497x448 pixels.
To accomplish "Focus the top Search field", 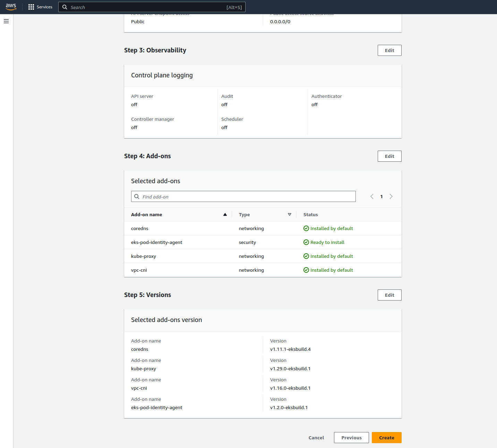I will [152, 7].
